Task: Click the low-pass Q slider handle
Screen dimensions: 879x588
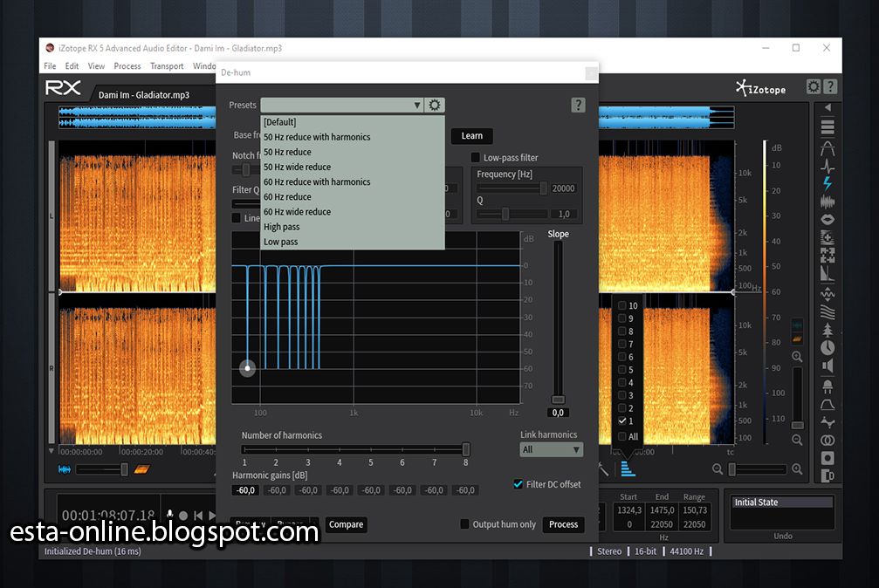Action: (505, 214)
